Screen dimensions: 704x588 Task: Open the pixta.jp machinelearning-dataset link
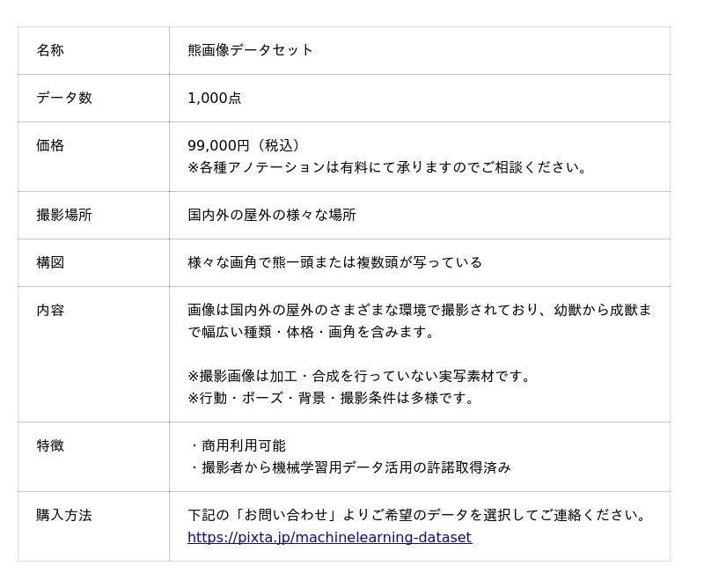click(329, 537)
